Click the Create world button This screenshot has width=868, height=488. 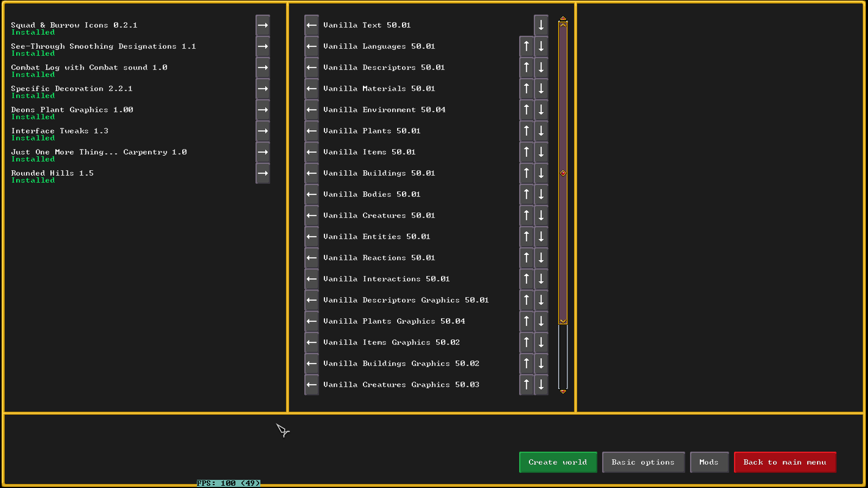pos(558,462)
